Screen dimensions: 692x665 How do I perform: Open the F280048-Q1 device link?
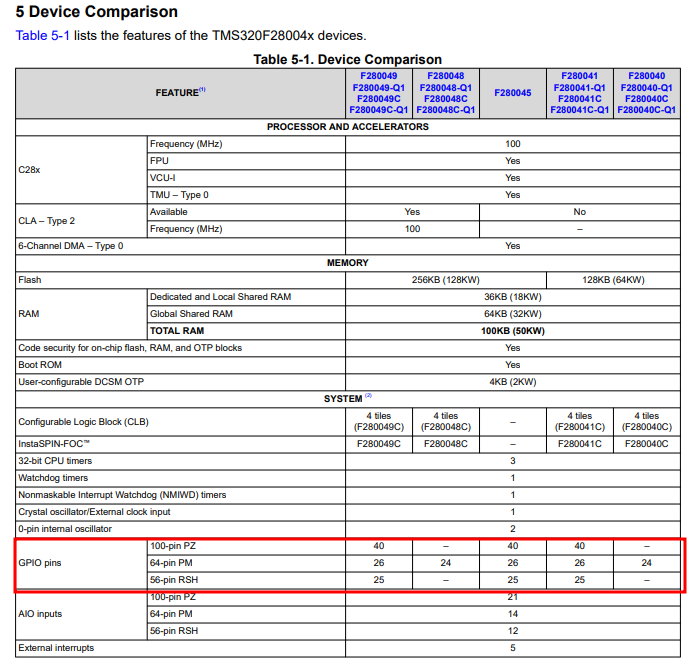445,87
